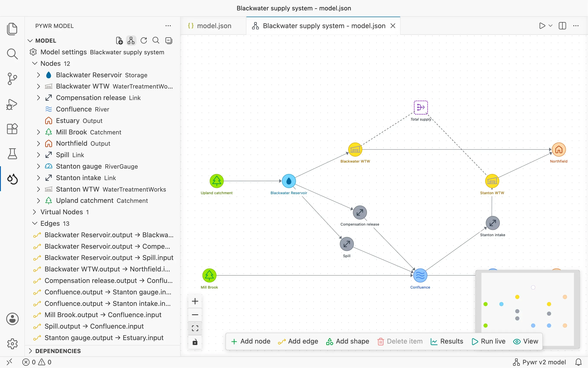Expand Compensation release Link tree item
588x368 pixels.
(x=38, y=98)
